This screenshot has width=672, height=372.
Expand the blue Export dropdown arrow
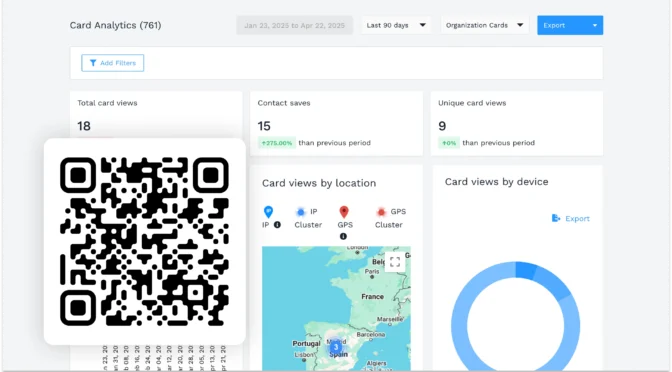(595, 25)
